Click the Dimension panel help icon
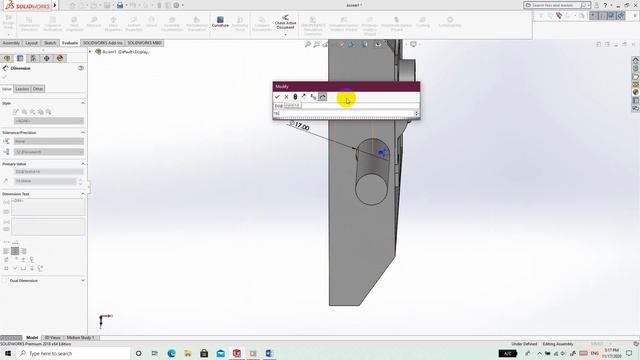This screenshot has height=360, width=640. click(x=81, y=68)
